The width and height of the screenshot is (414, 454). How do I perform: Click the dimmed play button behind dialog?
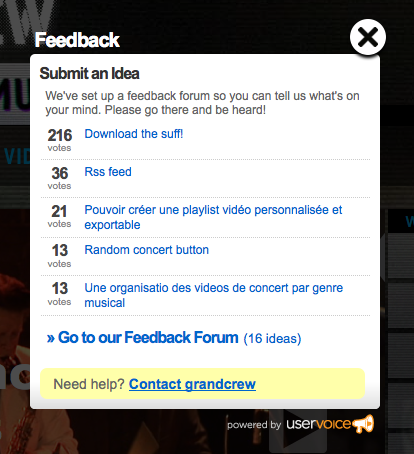[298, 433]
